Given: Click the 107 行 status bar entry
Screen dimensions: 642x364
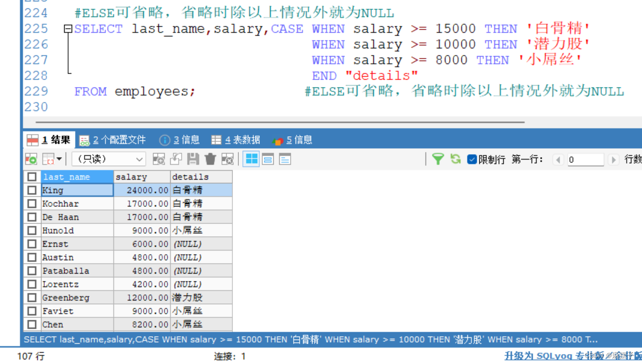Looking at the screenshot, I should coord(30,356).
